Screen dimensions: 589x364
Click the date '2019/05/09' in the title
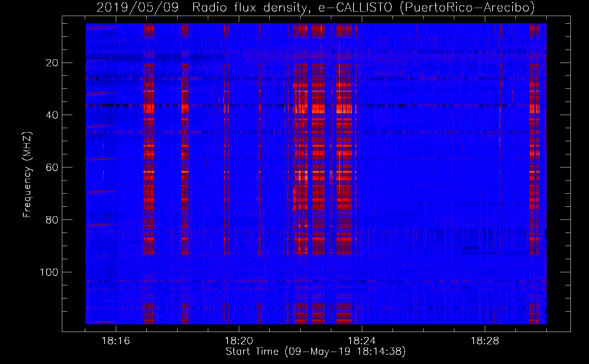138,7
